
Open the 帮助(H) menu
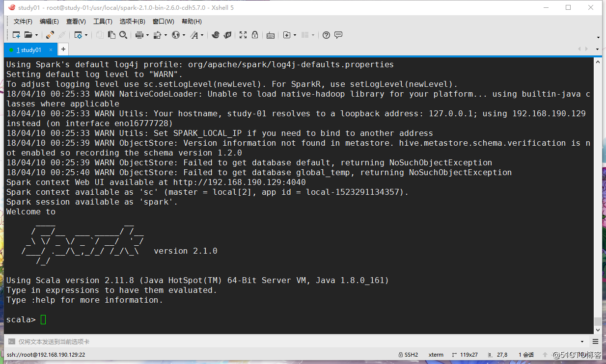click(192, 22)
